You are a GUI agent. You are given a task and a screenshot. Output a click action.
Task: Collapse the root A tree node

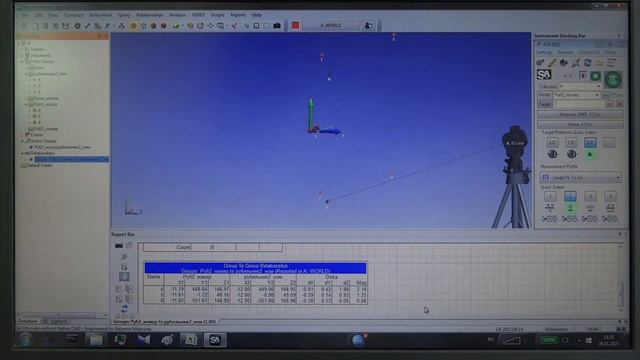19,43
